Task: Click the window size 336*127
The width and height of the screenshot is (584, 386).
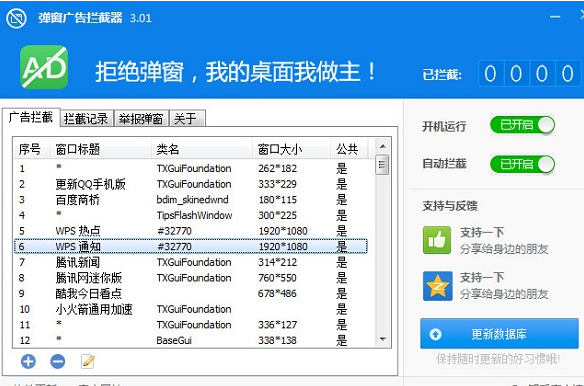Action: point(277,325)
